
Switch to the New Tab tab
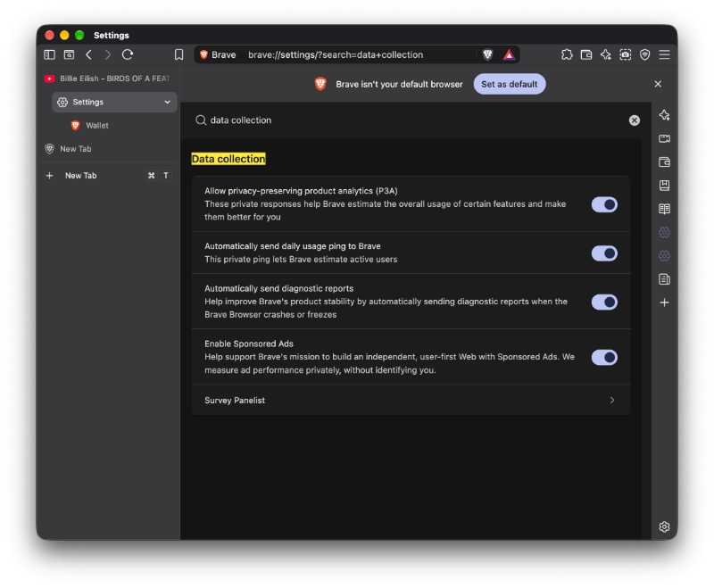(x=108, y=149)
